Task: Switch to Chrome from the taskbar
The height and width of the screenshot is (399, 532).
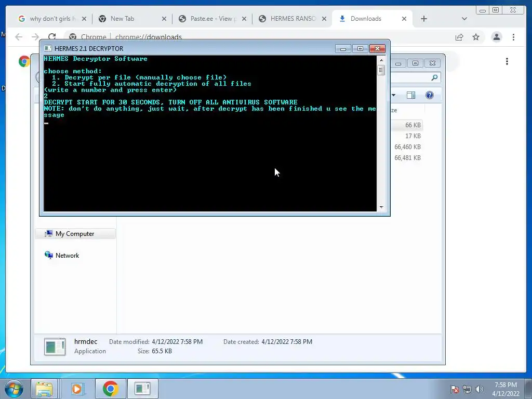Action: (x=110, y=389)
